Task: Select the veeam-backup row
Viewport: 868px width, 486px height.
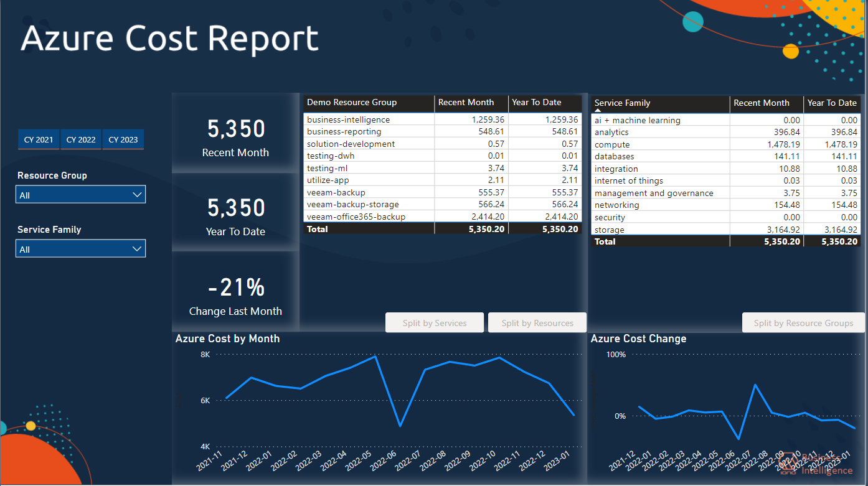Action: coord(443,192)
